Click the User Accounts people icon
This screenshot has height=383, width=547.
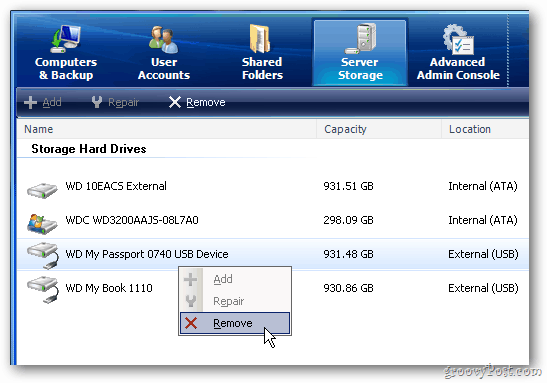pyautogui.click(x=164, y=39)
